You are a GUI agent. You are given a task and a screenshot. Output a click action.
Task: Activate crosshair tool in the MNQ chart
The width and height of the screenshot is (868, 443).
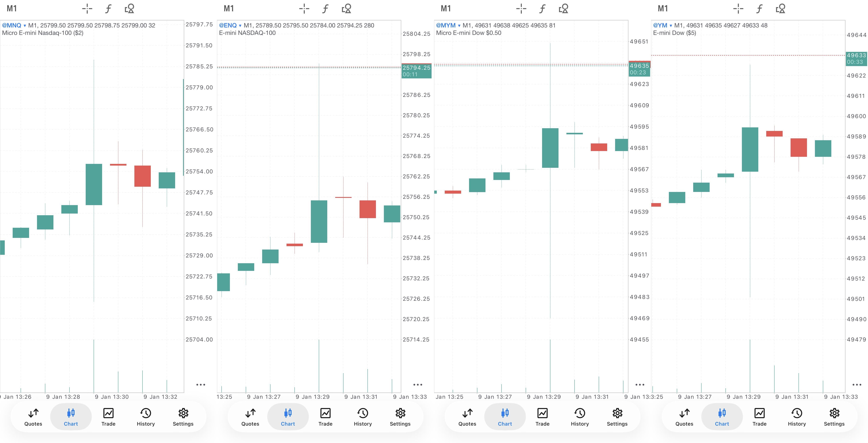pyautogui.click(x=87, y=9)
